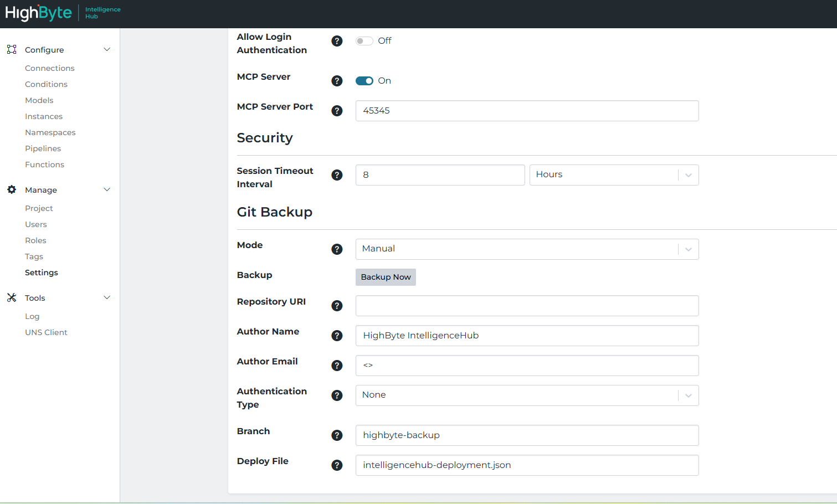837x504 pixels.
Task: Open Functions in the sidebar
Action: 44,164
